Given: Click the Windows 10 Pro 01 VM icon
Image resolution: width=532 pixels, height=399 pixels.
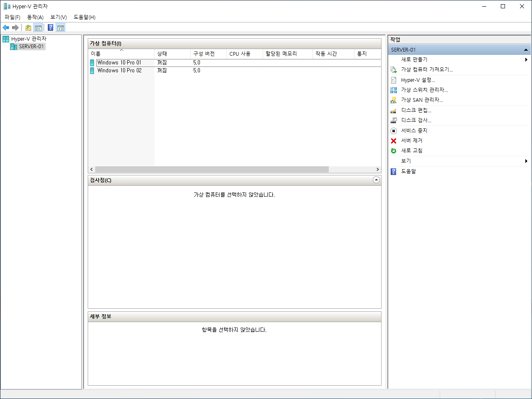Looking at the screenshot, I should point(92,63).
